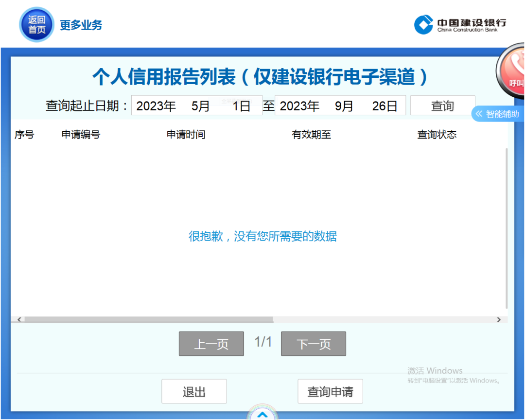This screenshot has height=420, width=525.
Task: Click the 上一页 previous page button
Action: pos(211,344)
